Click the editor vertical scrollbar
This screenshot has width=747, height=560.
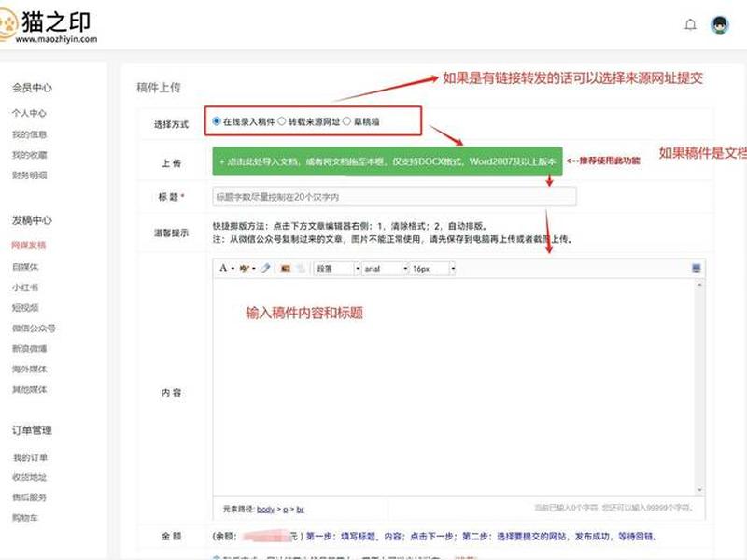pos(699,385)
